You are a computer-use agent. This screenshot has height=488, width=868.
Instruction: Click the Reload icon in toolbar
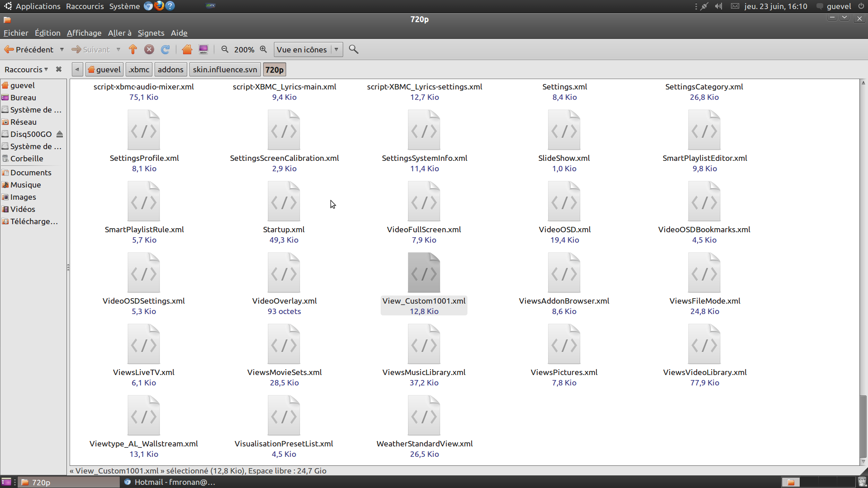(x=165, y=50)
